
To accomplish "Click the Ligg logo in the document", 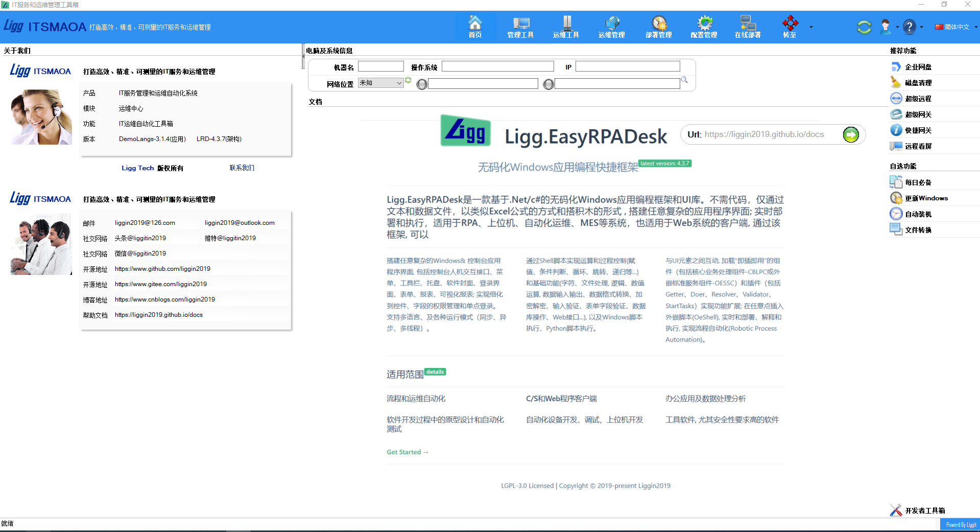I will coord(466,131).
